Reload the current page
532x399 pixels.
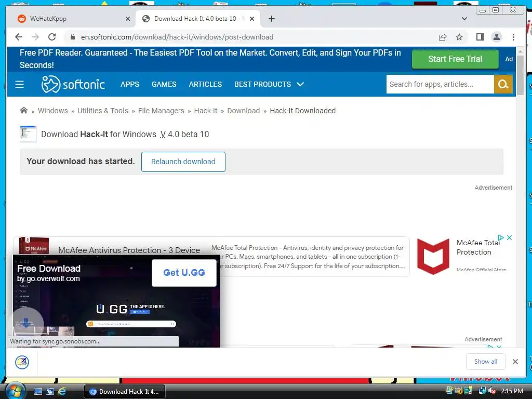pyautogui.click(x=52, y=37)
